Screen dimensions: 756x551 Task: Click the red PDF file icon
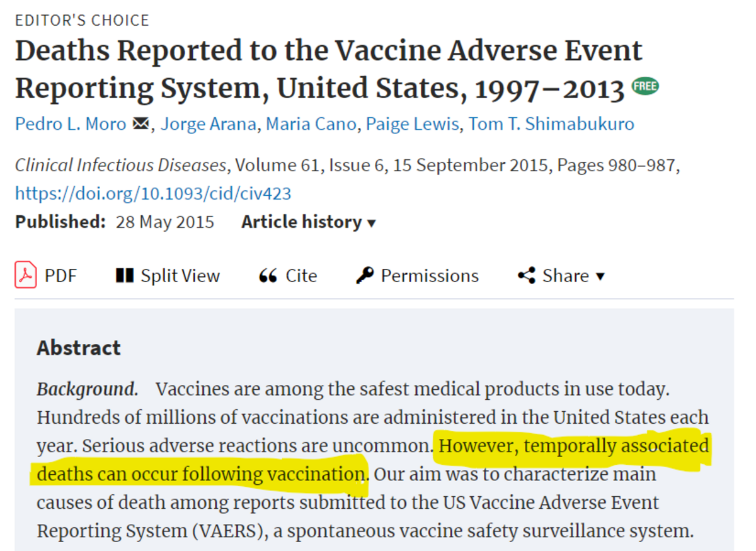pyautogui.click(x=26, y=276)
